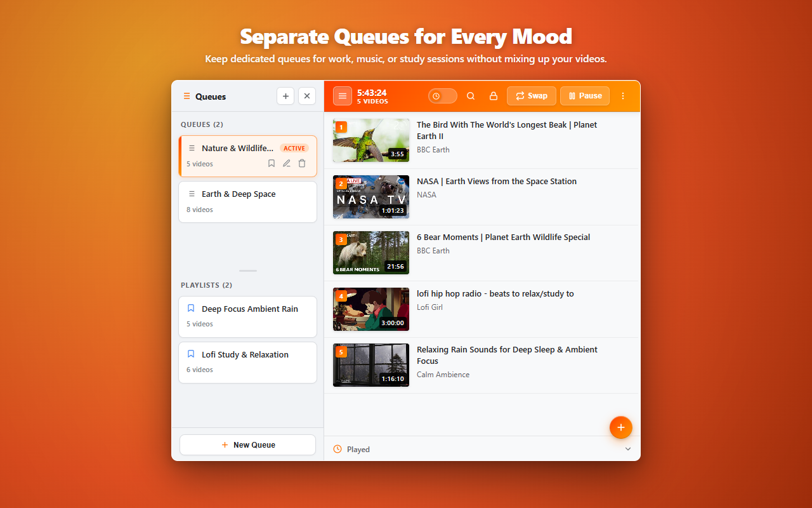Click the 'Lofi Girl' channel name

click(429, 307)
